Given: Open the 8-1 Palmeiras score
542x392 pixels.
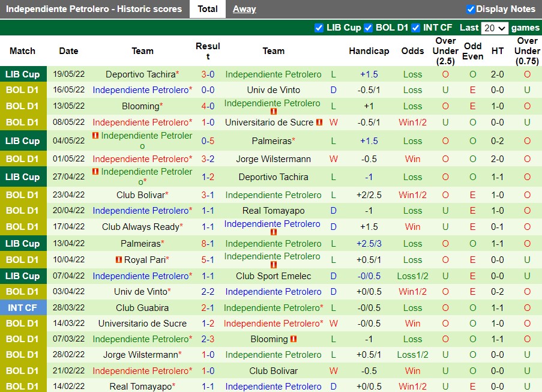Looking at the screenshot, I should click(x=208, y=243).
